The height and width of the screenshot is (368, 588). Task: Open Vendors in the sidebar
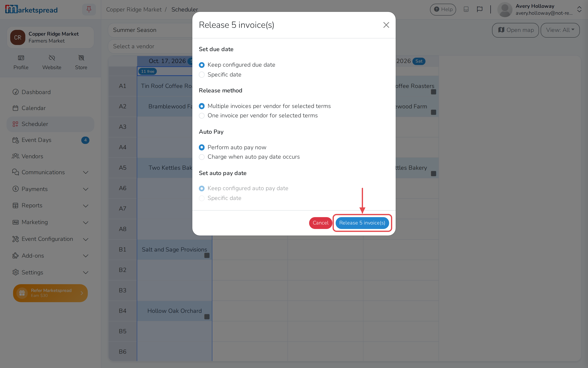(50, 156)
